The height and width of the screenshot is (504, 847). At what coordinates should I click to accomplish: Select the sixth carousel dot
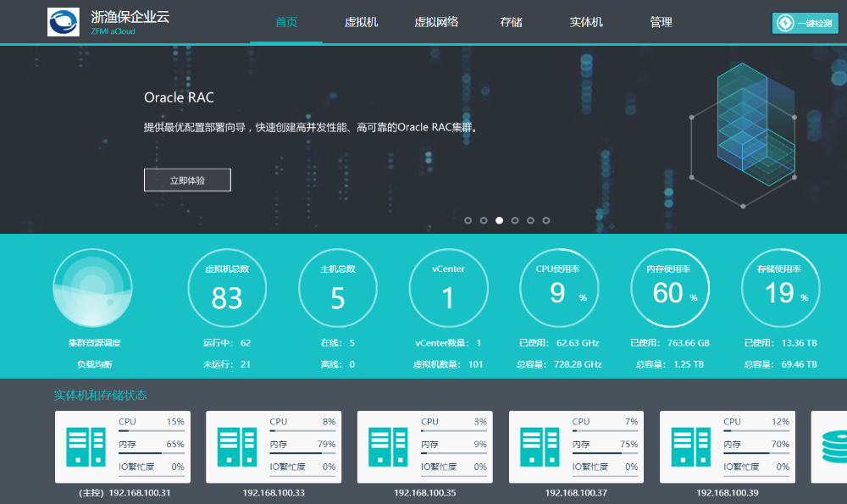pos(546,220)
